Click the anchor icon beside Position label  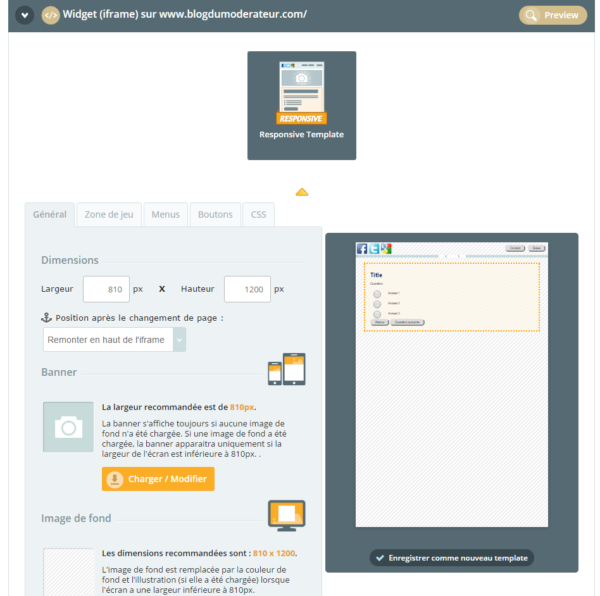coord(46,317)
